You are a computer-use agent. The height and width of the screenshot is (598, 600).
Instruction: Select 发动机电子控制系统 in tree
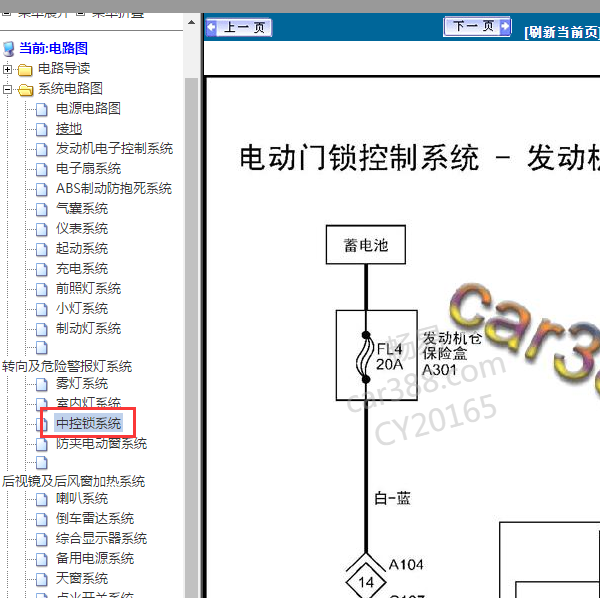(114, 148)
